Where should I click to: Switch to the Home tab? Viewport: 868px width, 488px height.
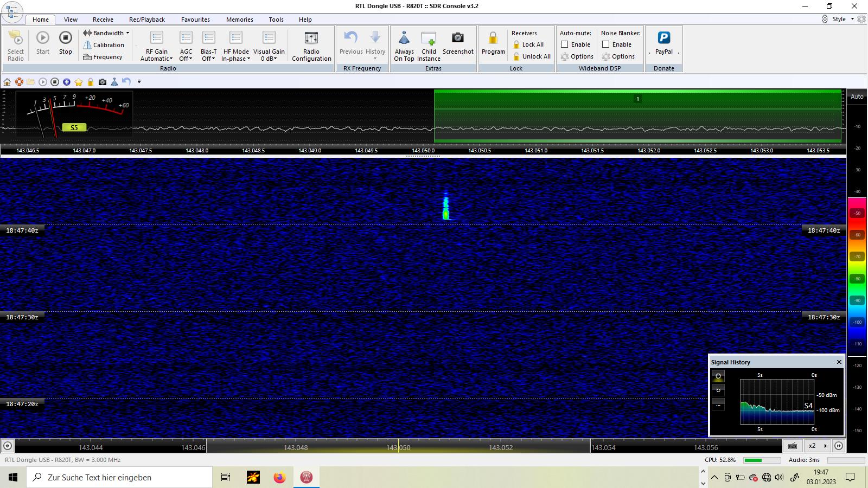tap(41, 20)
